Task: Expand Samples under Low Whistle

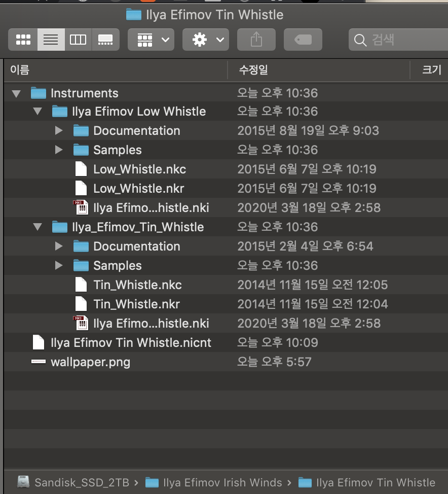Action: point(59,150)
